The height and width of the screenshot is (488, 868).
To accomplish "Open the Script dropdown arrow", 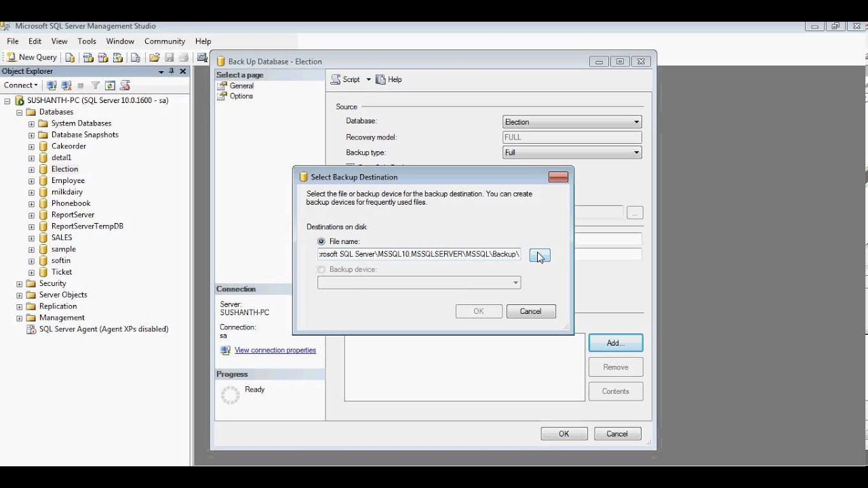I will point(368,79).
